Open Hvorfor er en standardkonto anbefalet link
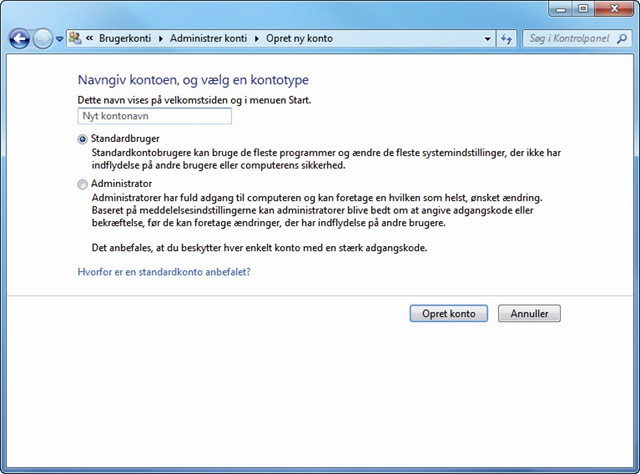Image resolution: width=640 pixels, height=474 pixels. coord(164,272)
